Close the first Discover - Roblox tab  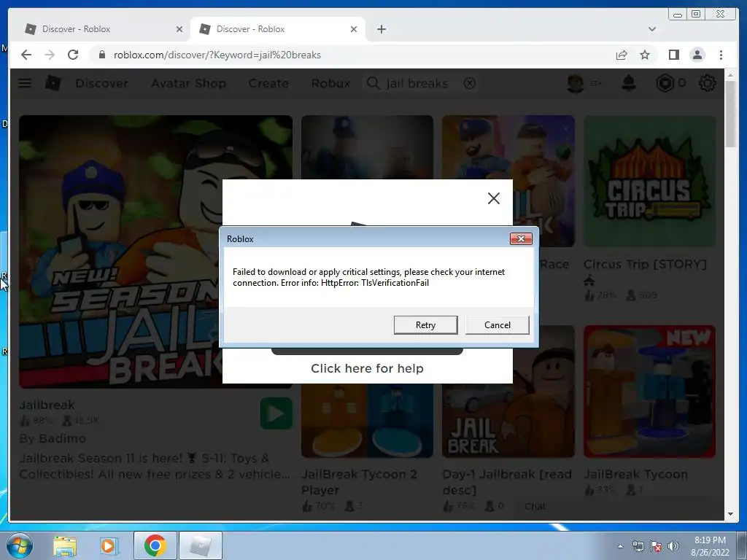pos(179,29)
